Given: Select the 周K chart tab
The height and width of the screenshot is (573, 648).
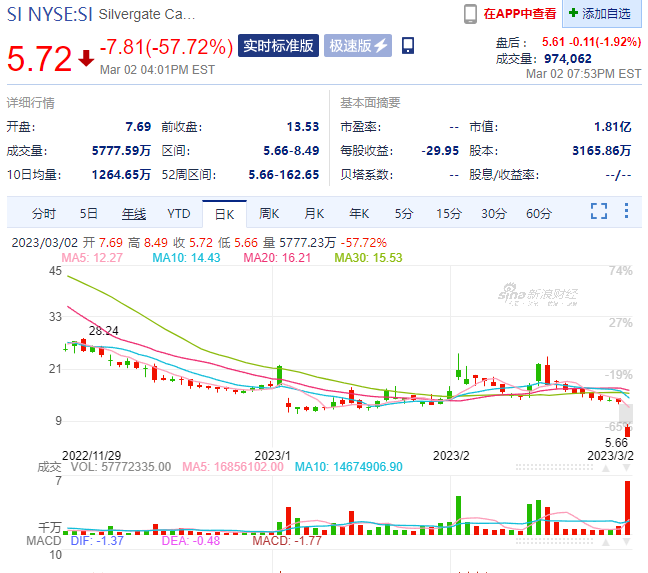Looking at the screenshot, I should click(269, 214).
